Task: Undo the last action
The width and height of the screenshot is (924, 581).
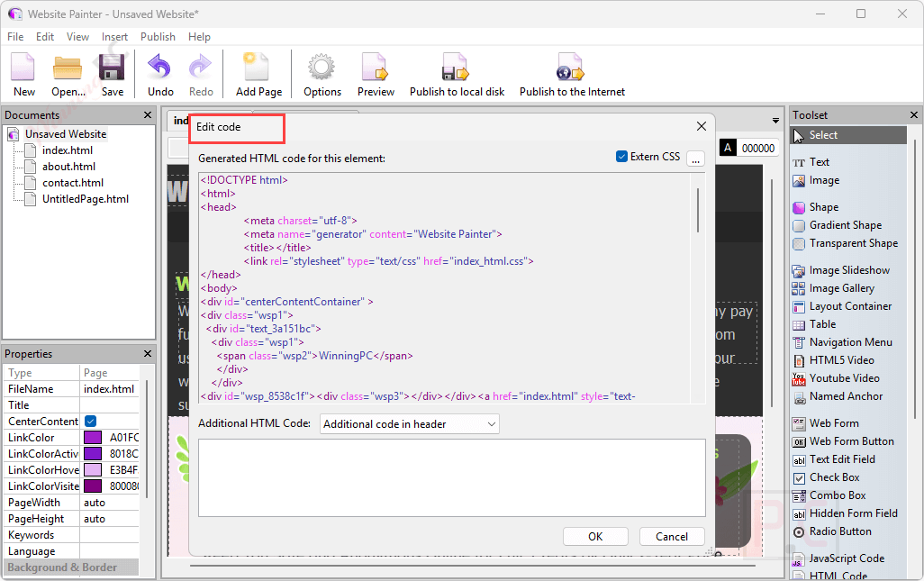Action: pyautogui.click(x=160, y=74)
